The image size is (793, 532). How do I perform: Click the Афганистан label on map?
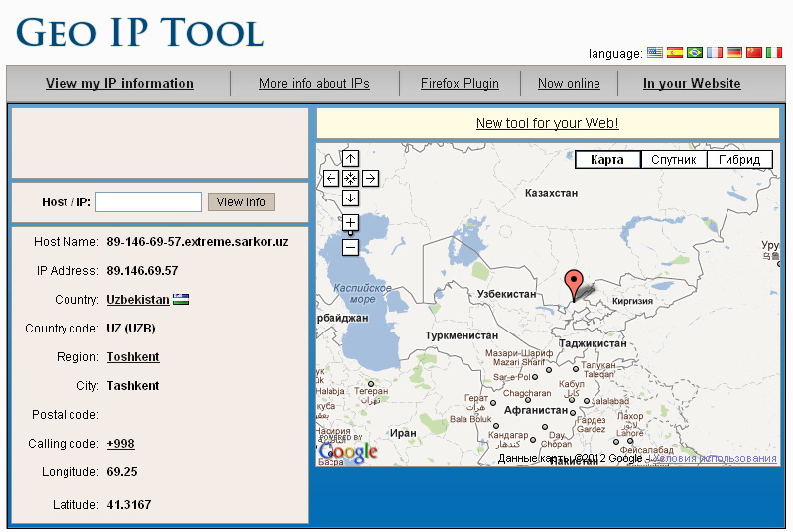click(536, 410)
